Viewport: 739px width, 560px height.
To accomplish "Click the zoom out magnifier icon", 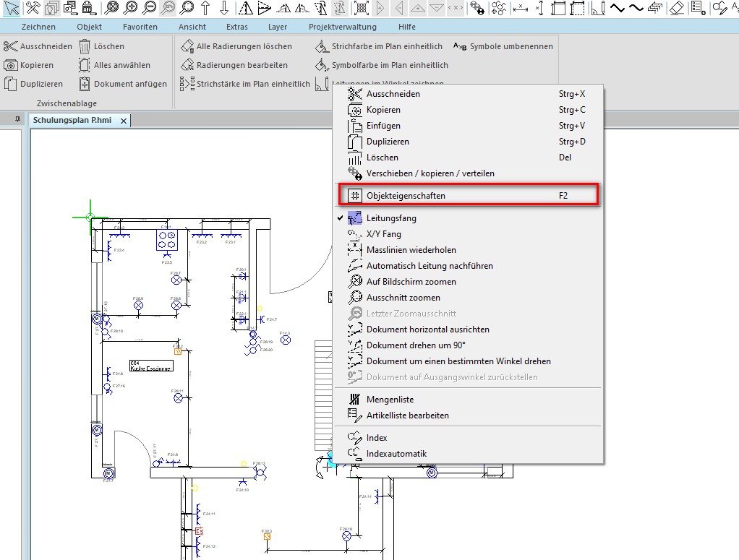I will 149,8.
